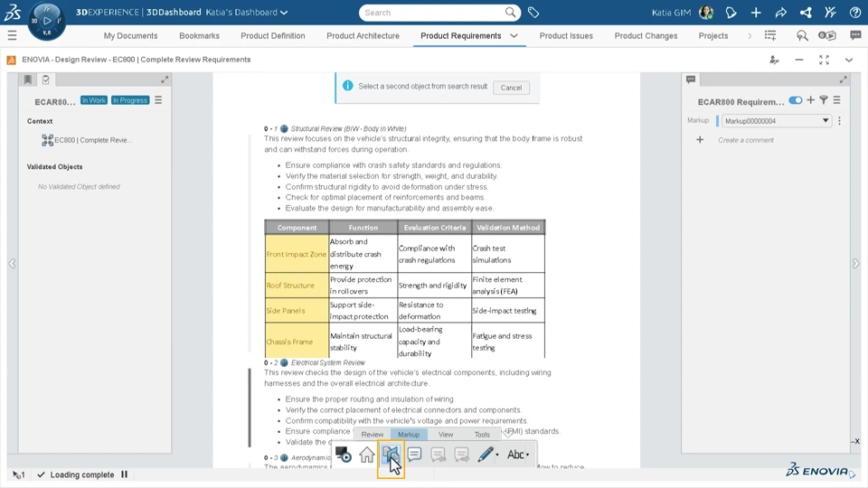Expand the left panel with arrow icon
The width and height of the screenshot is (868, 488).
point(165,80)
